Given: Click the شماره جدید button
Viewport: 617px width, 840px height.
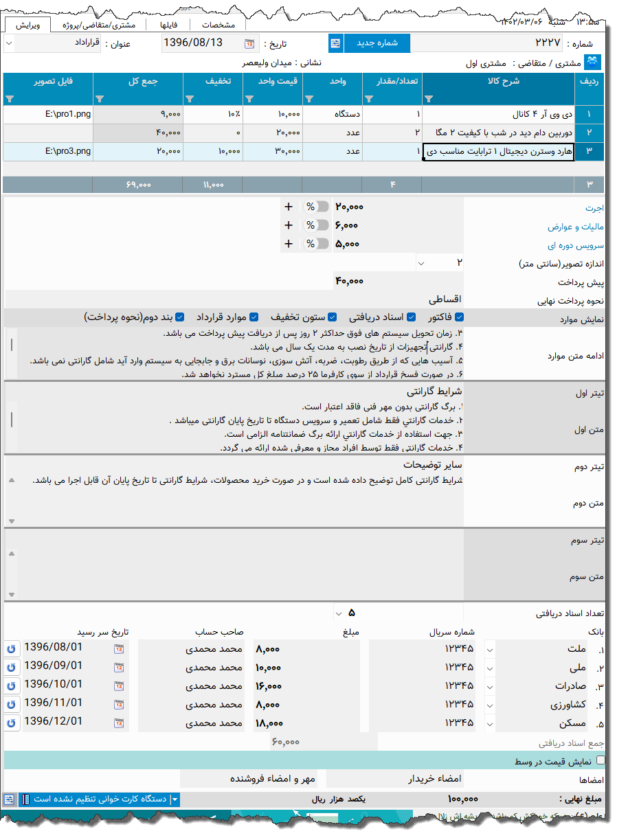Looking at the screenshot, I should coord(377,43).
